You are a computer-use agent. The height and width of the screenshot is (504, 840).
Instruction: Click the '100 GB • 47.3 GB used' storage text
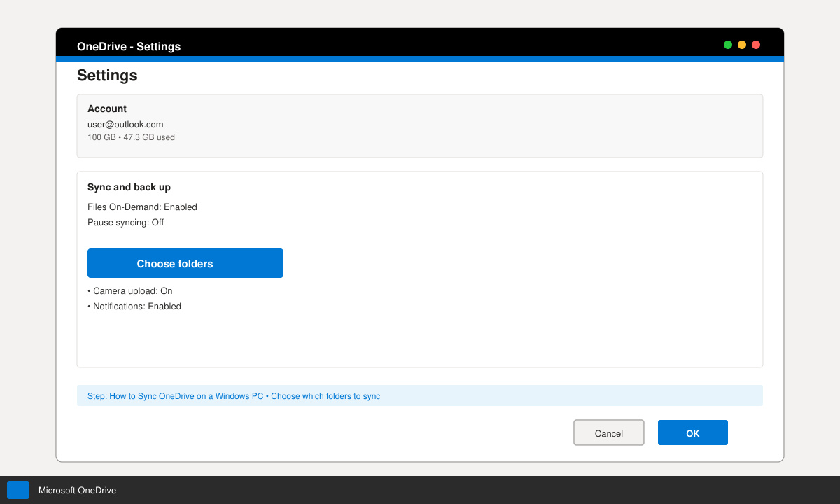[131, 137]
